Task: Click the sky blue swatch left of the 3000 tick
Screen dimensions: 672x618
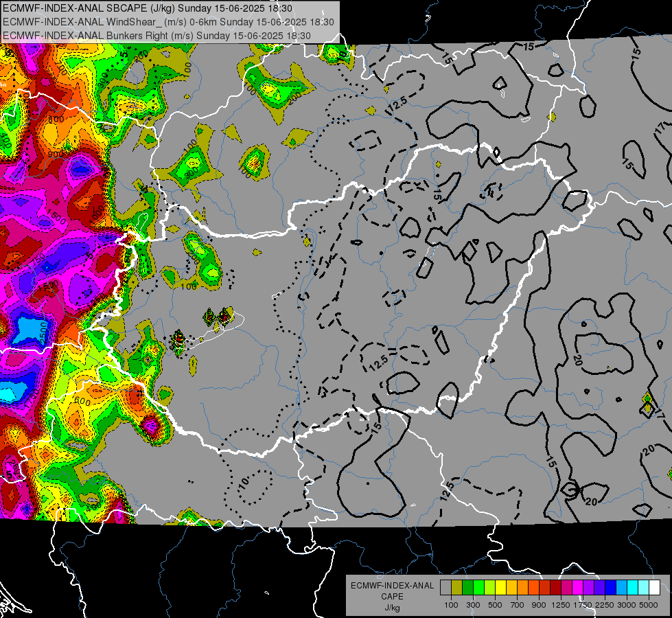Action: click(x=622, y=588)
